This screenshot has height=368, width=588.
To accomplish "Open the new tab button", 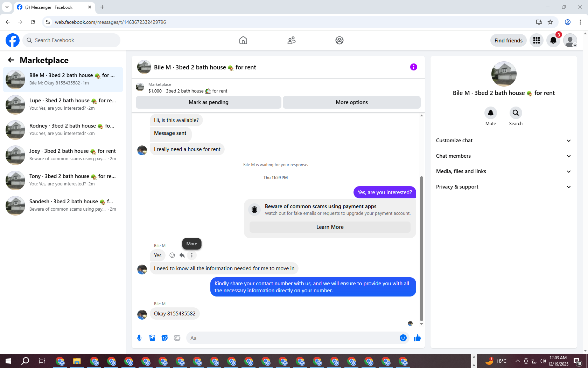I will 102,7.
